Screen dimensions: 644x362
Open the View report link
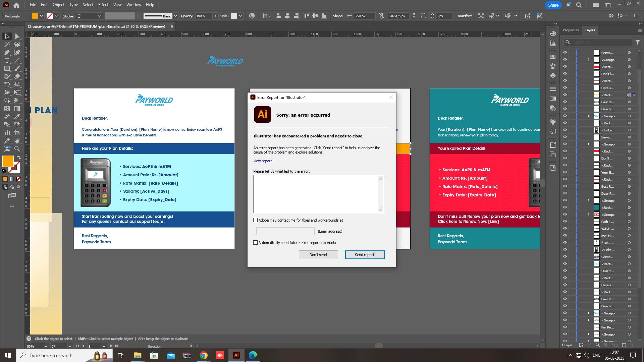(x=263, y=161)
